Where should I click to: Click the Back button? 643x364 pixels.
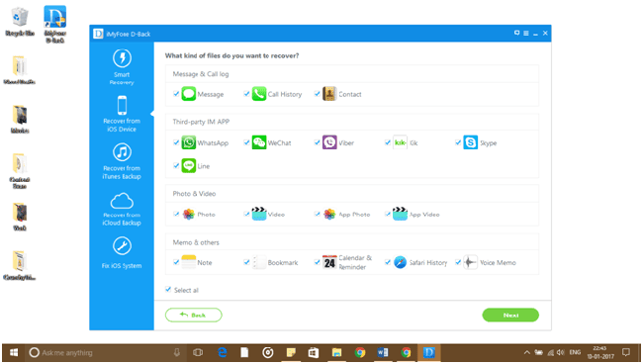(x=194, y=315)
